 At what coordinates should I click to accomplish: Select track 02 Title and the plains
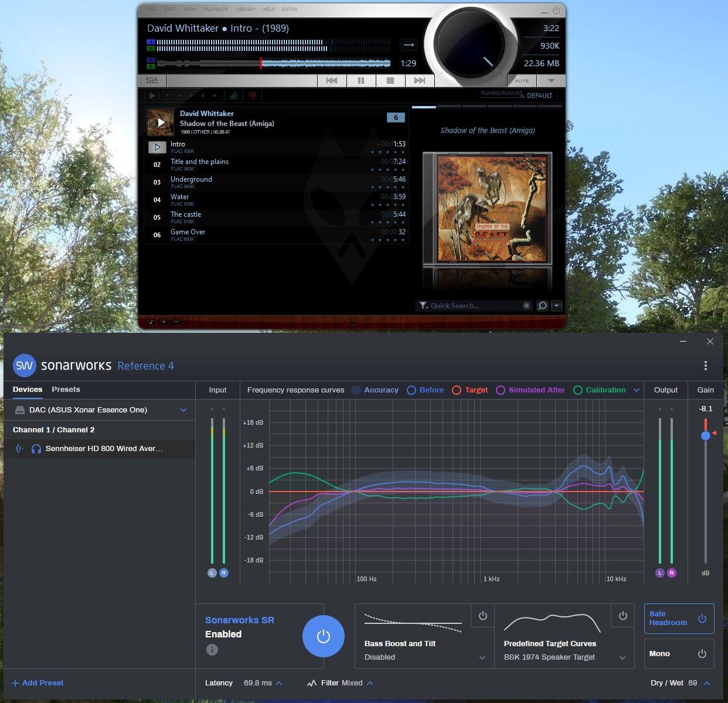pos(276,165)
